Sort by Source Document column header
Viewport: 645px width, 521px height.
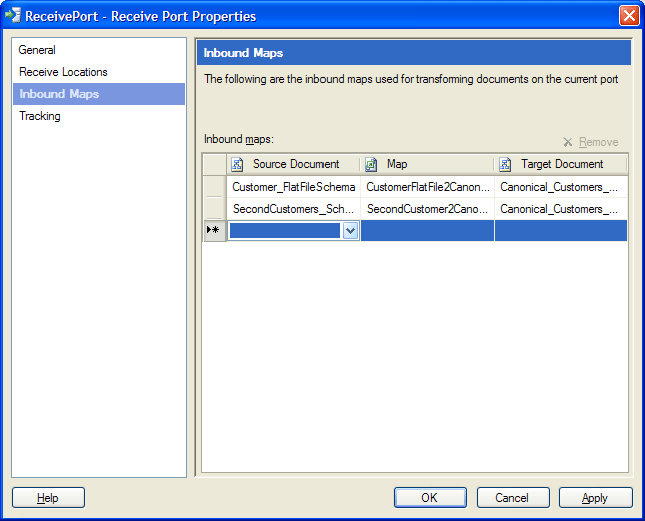(293, 164)
